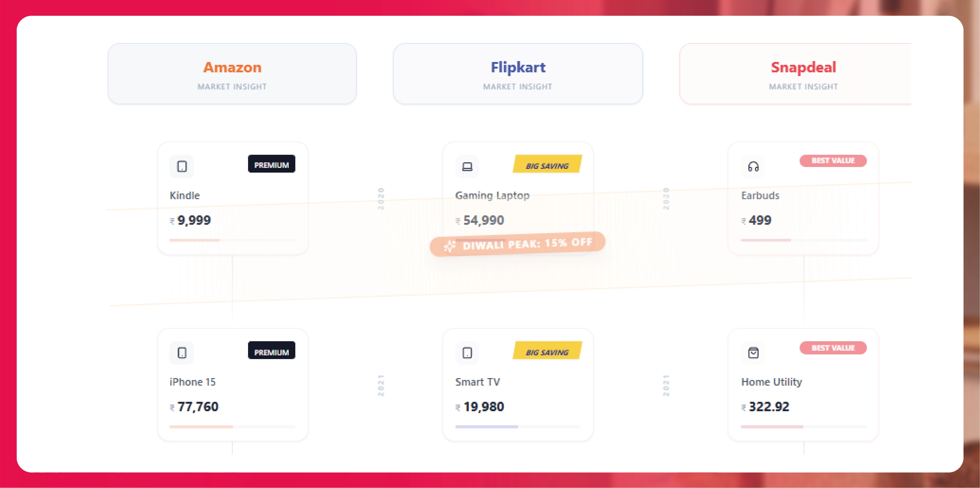Click the Kindle tablet icon
The image size is (980, 488).
[x=182, y=166]
